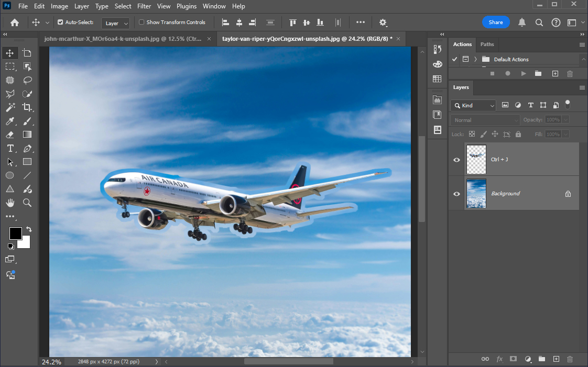Select the Pen tool
Image resolution: width=588 pixels, height=367 pixels.
coord(27,148)
